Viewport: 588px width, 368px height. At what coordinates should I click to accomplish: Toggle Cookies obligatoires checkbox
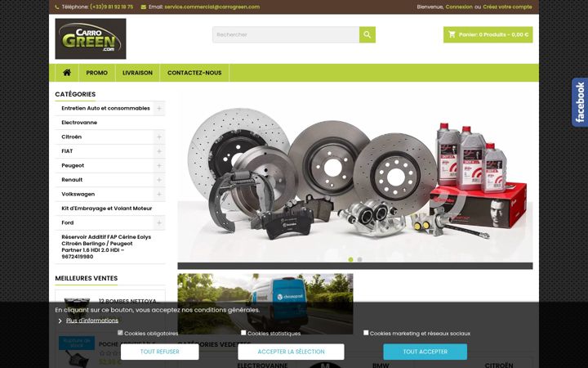pos(120,333)
